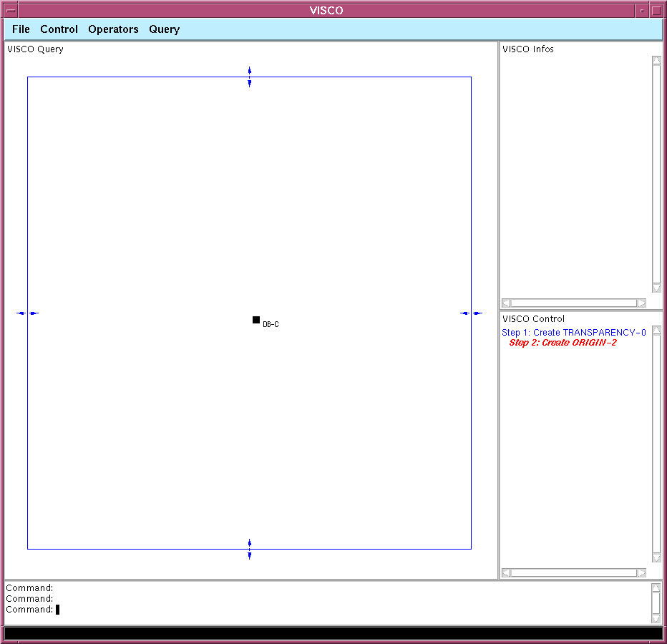Open the Control menu
Screen dimensions: 667x644
(59, 29)
